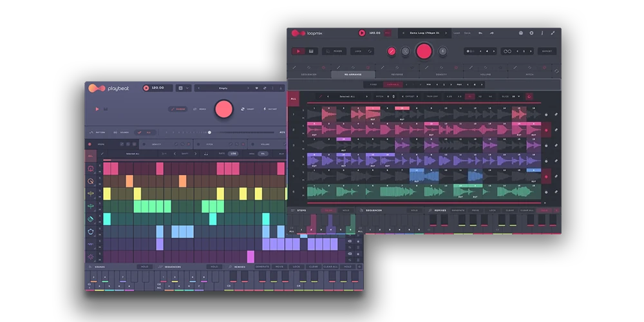
Task: Click the red dice randomize button in Loopmix
Action: (392, 52)
